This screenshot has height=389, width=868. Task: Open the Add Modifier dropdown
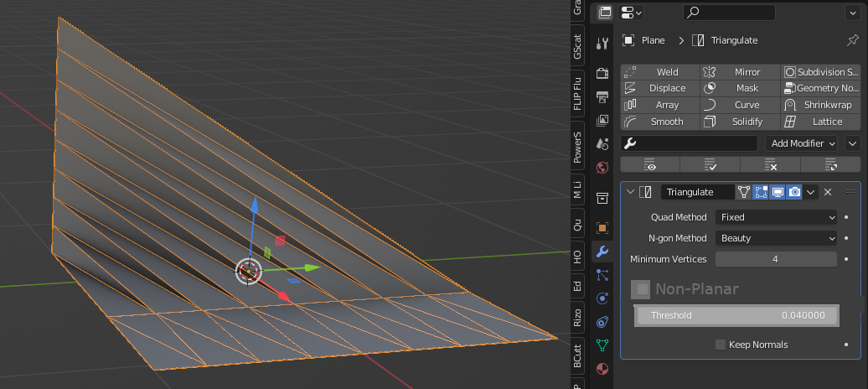pos(801,143)
